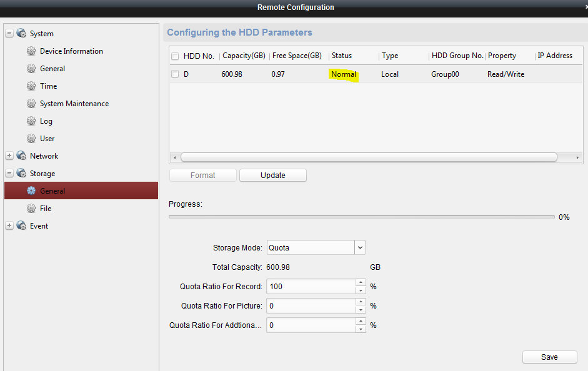Open the Storage Mode dropdown

click(x=359, y=248)
